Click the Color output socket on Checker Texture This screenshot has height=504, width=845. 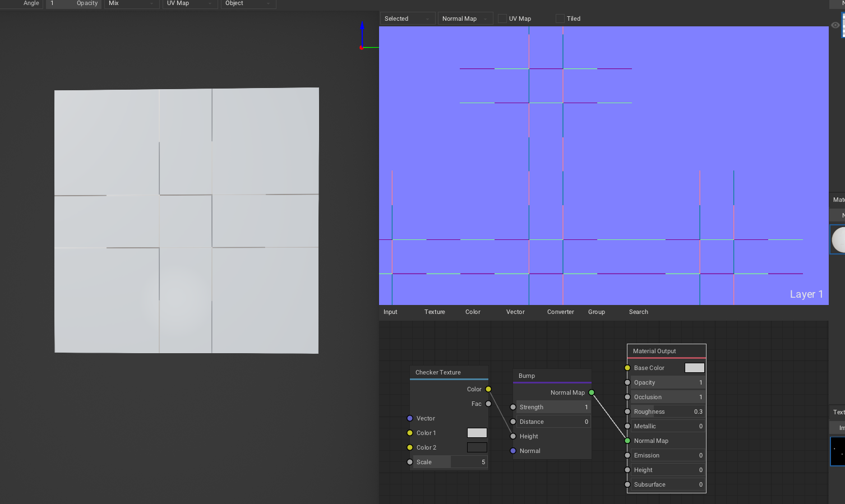tap(488, 389)
